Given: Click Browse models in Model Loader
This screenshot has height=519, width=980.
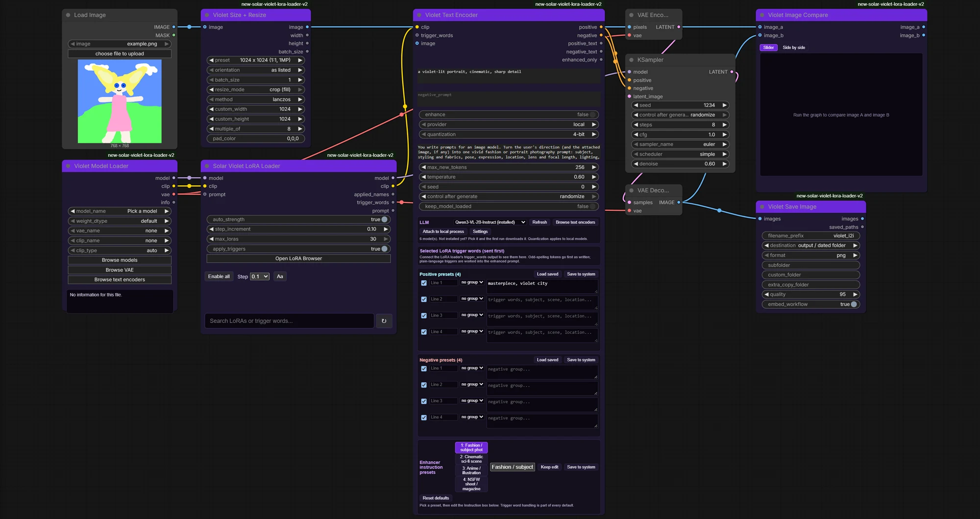Looking at the screenshot, I should point(120,260).
